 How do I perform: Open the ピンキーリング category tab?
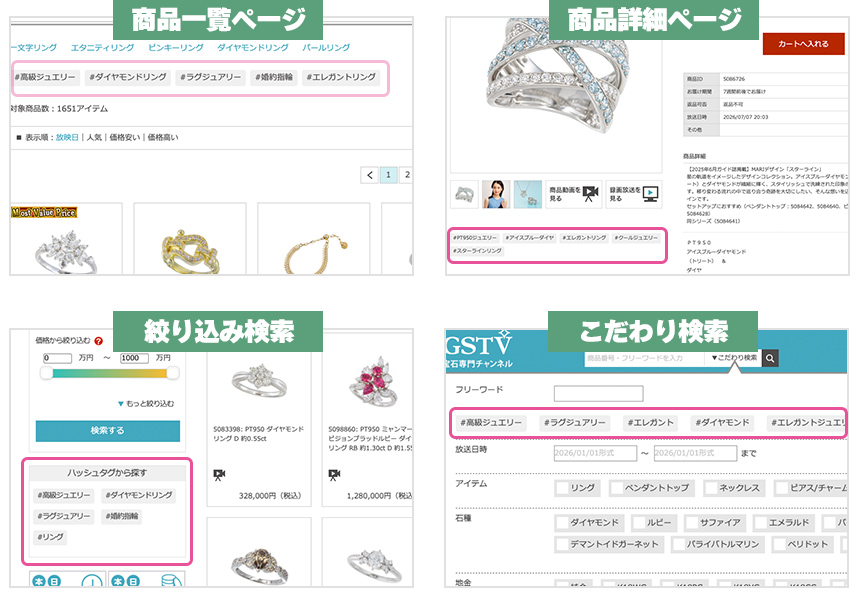[x=176, y=48]
